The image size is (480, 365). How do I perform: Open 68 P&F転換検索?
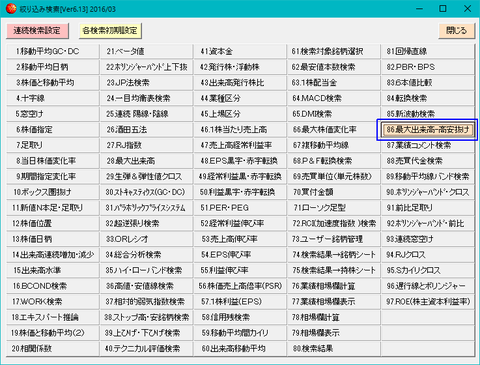(334, 161)
